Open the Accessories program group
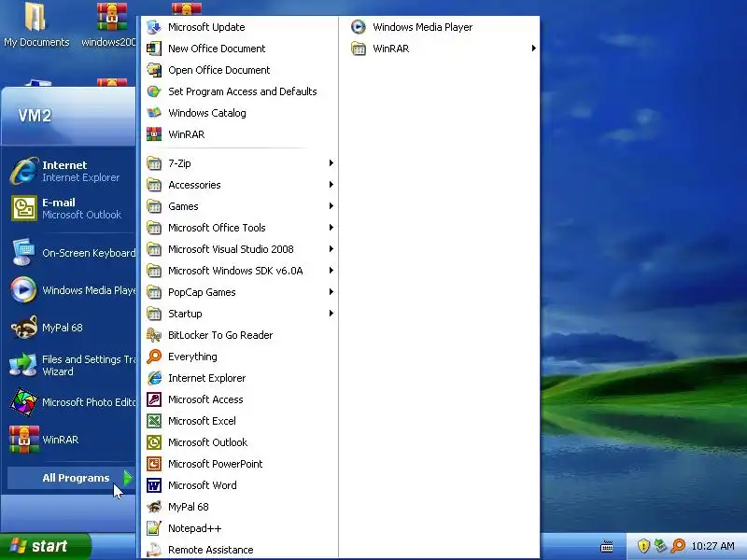This screenshot has height=560, width=747. coord(240,185)
